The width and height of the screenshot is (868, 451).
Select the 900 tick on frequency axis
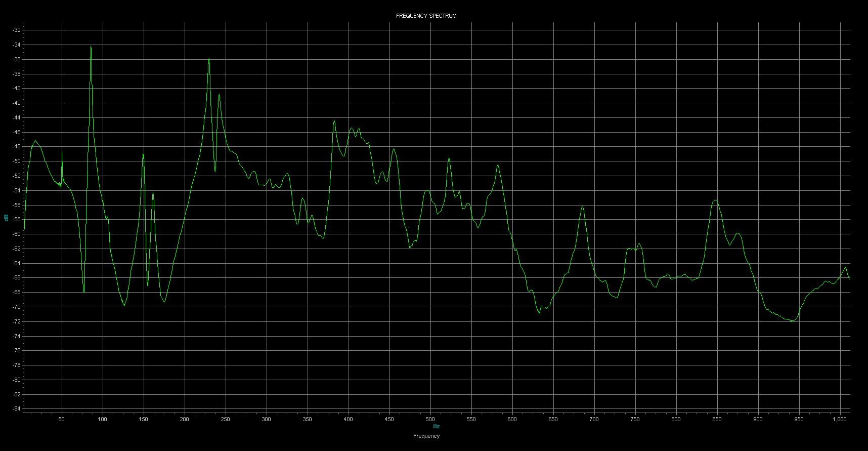click(x=758, y=419)
